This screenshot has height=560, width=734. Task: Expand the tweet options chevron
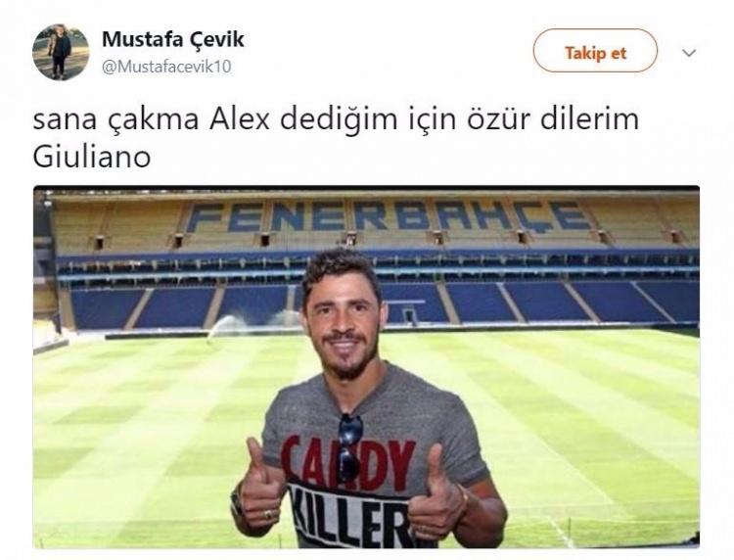tap(689, 53)
